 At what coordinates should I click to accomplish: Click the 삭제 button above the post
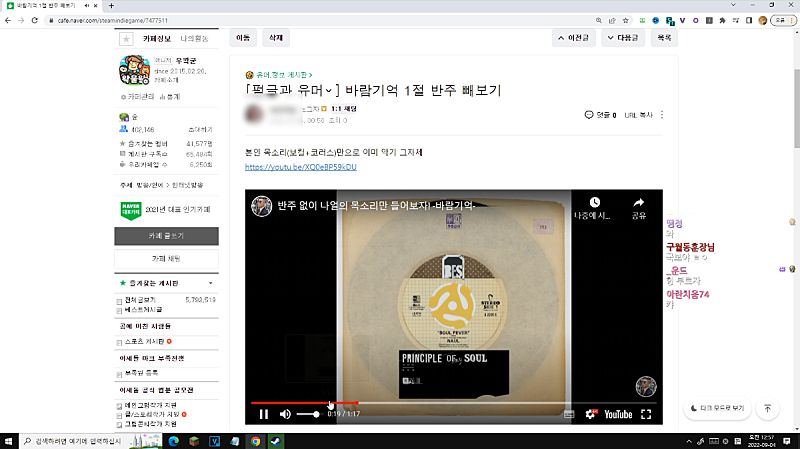pos(276,38)
